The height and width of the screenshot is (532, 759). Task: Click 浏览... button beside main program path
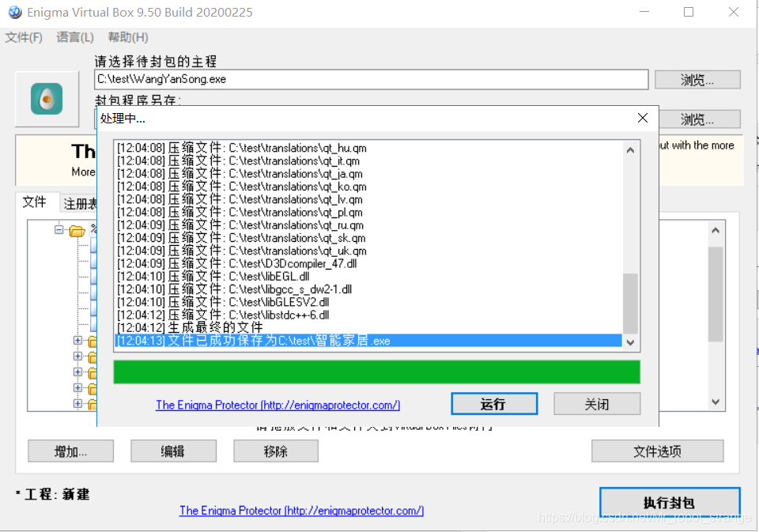[x=697, y=79]
